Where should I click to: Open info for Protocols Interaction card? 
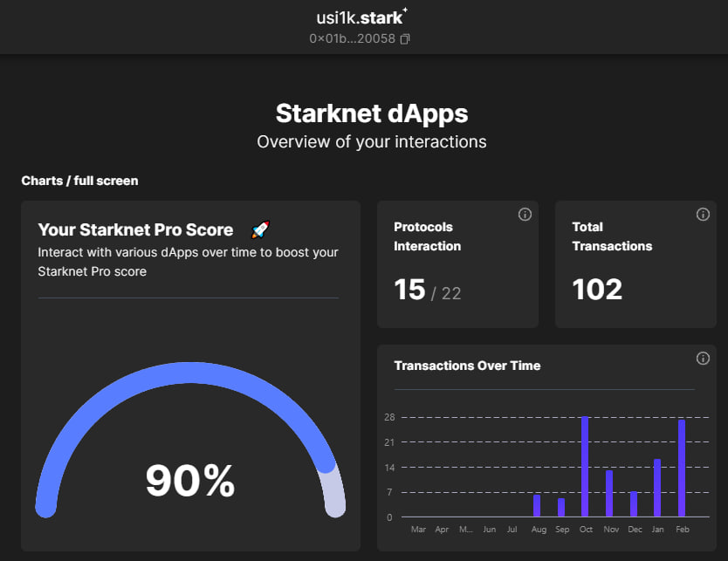pyautogui.click(x=525, y=215)
